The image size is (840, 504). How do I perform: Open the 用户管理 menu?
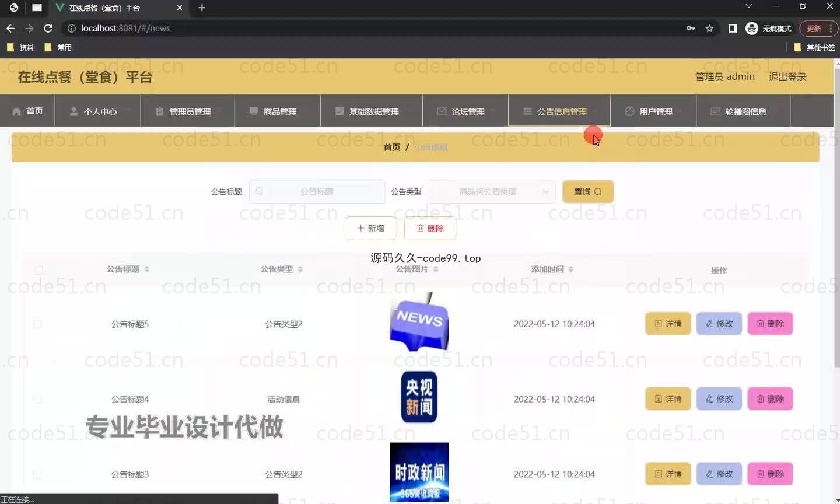click(653, 111)
